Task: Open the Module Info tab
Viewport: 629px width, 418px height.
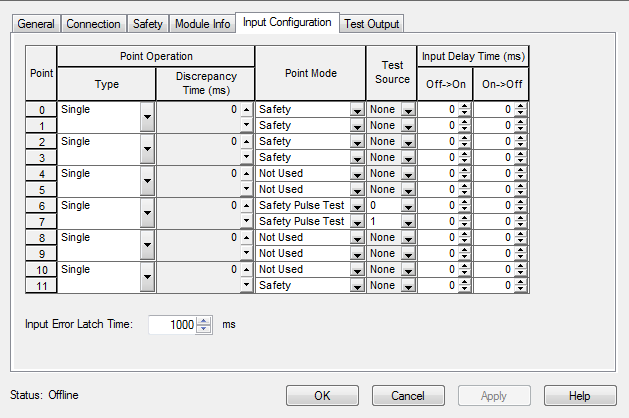Action: 202,24
